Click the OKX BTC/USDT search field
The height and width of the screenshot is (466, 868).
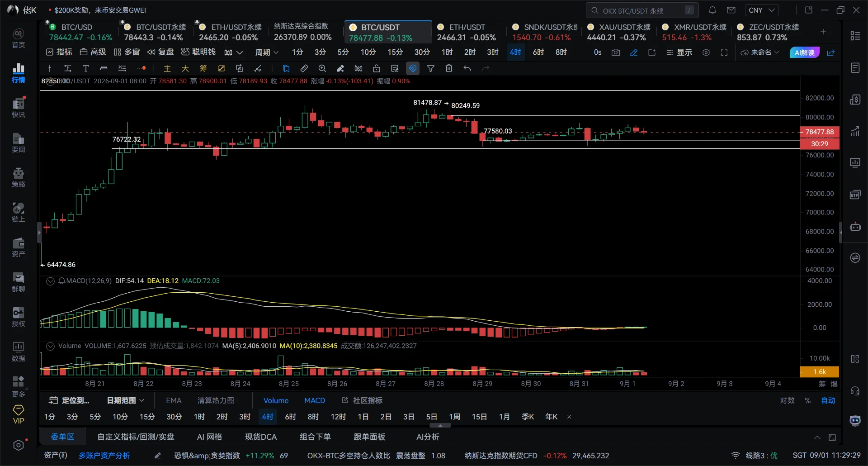[x=642, y=10]
